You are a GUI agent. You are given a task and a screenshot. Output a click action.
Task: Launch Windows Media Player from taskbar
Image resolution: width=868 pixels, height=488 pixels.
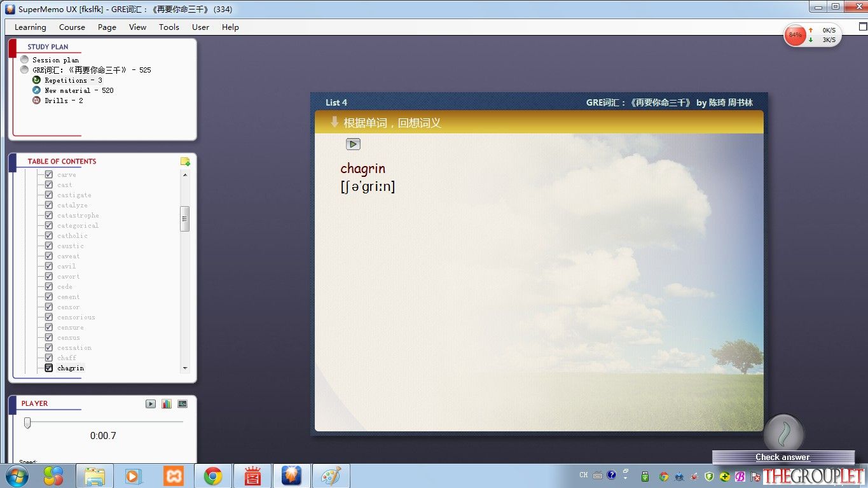pyautogui.click(x=134, y=476)
